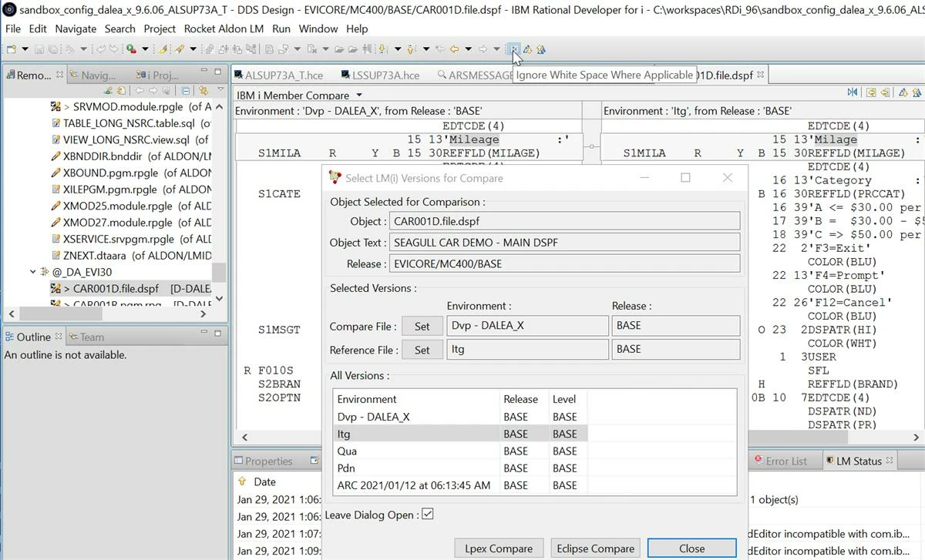The height and width of the screenshot is (560, 925).
Task: Select XBNDDIR.bnddir in Remote Systems tree
Action: [x=131, y=156]
